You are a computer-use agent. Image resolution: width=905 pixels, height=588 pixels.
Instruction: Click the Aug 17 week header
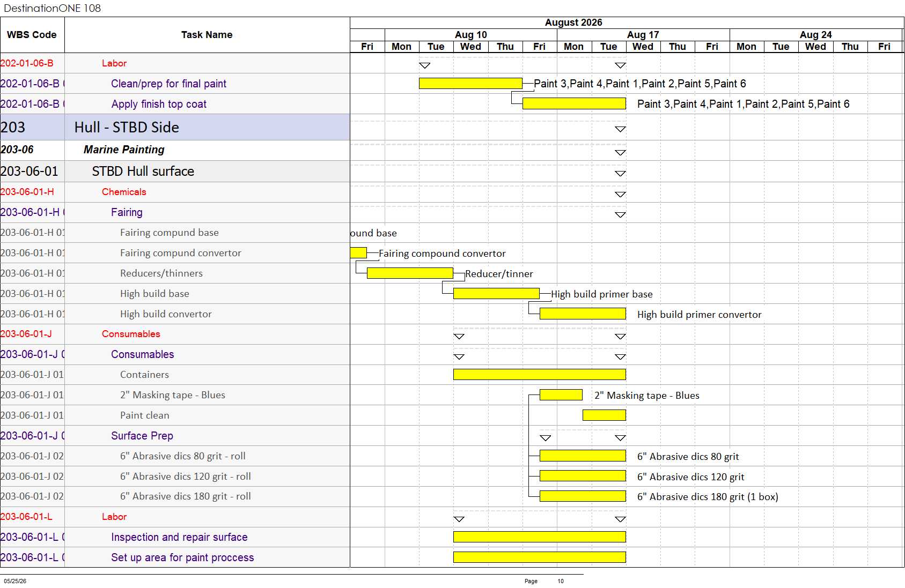click(643, 35)
